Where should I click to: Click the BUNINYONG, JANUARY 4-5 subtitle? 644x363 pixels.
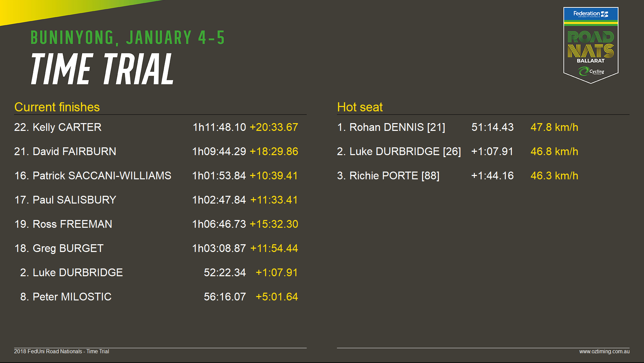(x=127, y=38)
